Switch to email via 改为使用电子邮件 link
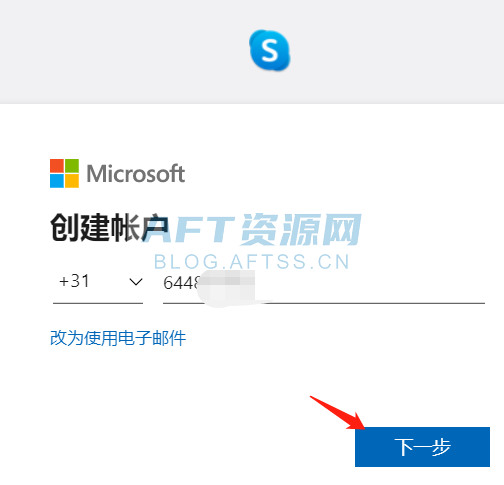504x485 pixels. (x=118, y=338)
